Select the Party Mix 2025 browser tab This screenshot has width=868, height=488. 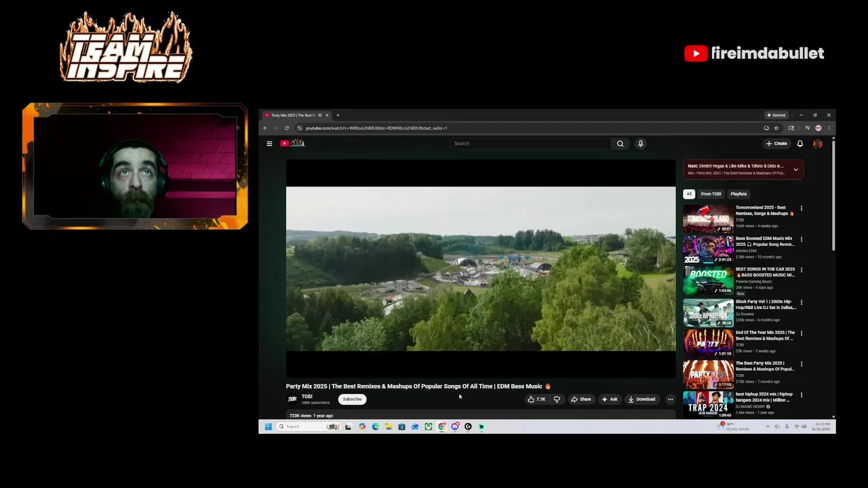click(x=296, y=115)
